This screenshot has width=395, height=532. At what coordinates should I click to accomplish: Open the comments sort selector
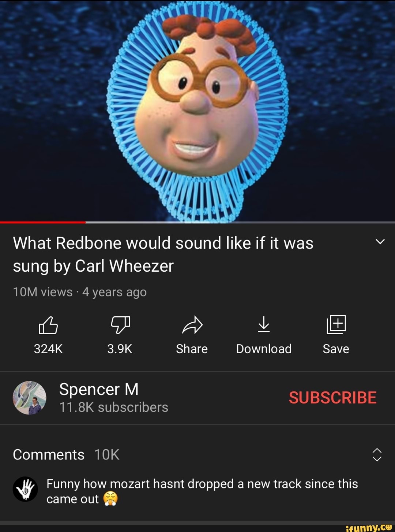377,454
